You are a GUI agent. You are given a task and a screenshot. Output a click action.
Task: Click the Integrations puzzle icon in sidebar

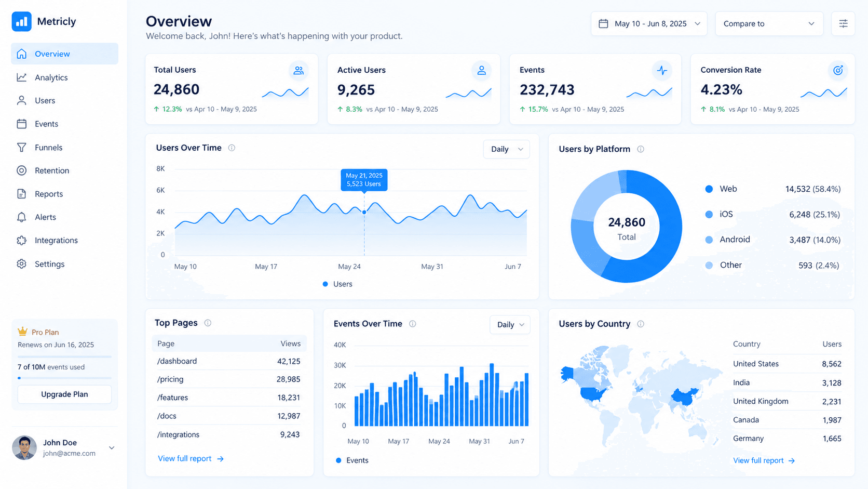point(21,241)
